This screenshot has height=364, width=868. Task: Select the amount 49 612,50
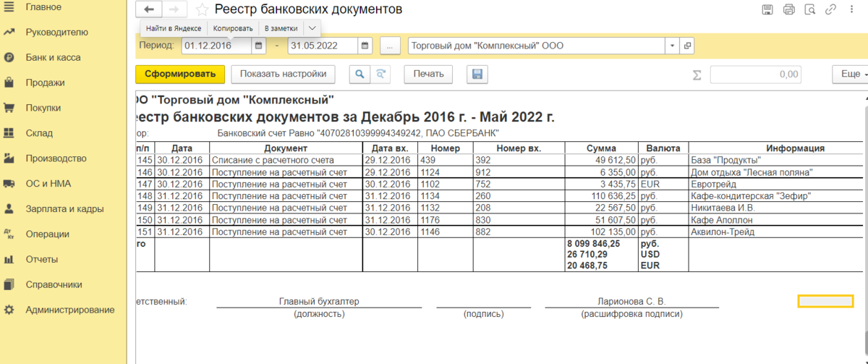[x=601, y=160]
